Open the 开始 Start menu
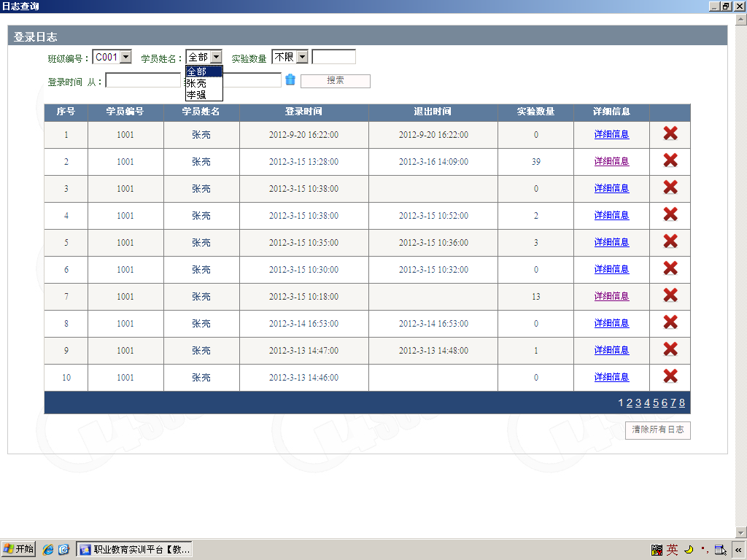Viewport: 747px width, 560px height. click(18, 550)
